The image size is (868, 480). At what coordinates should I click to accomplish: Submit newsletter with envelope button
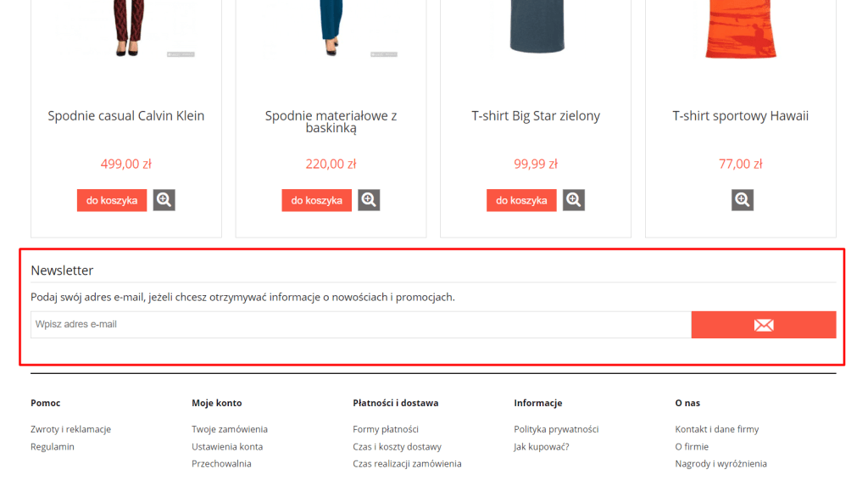point(763,325)
